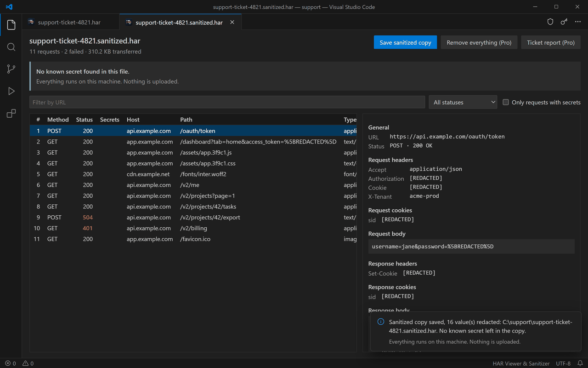Viewport: 588px width, 368px height.
Task: Click the Sanitized copy saved notification message
Action: pos(481,326)
